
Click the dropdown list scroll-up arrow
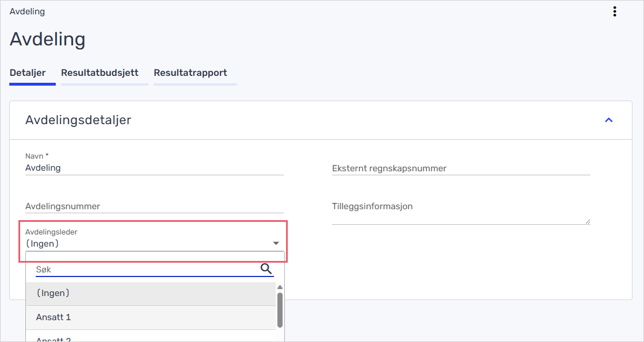point(280,287)
